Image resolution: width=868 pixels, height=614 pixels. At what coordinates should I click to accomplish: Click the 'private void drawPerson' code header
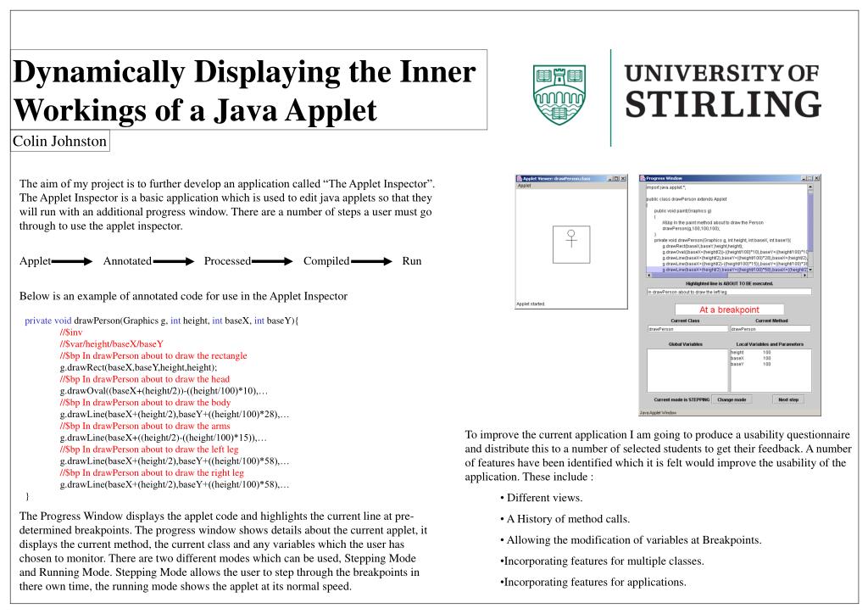coord(161,321)
